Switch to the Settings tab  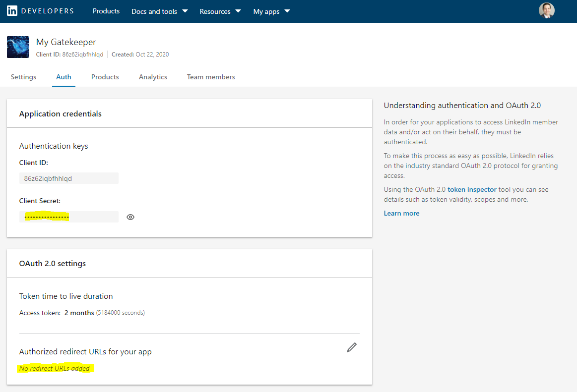[23, 77]
